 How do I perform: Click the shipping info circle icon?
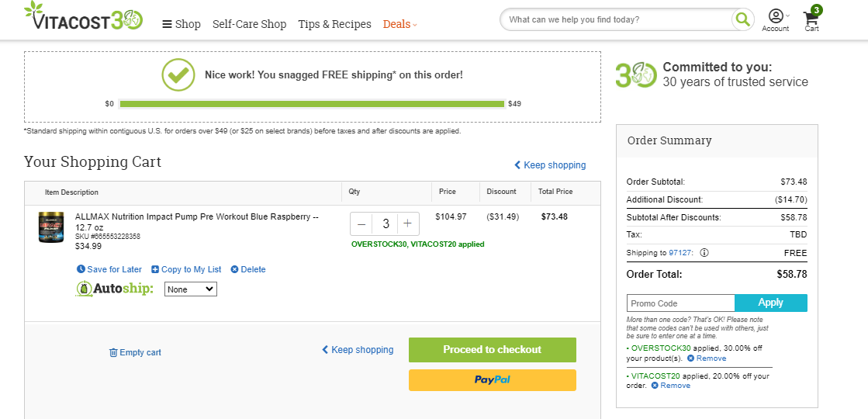[x=704, y=253]
